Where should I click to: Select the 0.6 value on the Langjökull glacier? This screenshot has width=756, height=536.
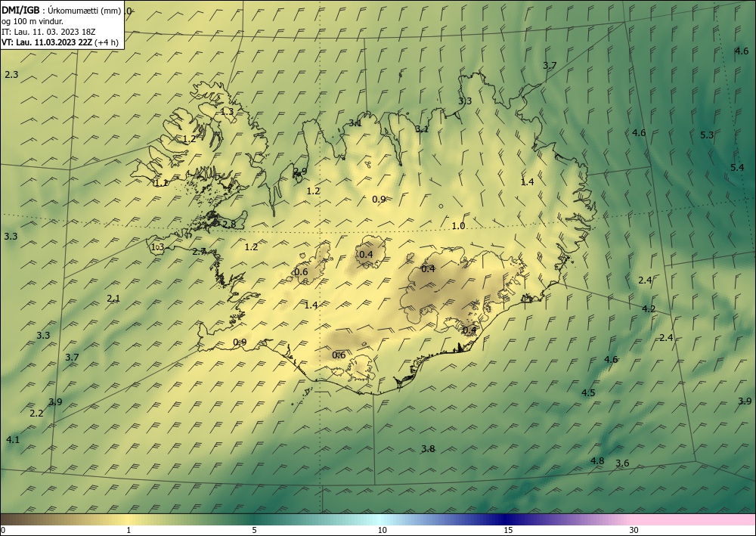pyautogui.click(x=301, y=272)
